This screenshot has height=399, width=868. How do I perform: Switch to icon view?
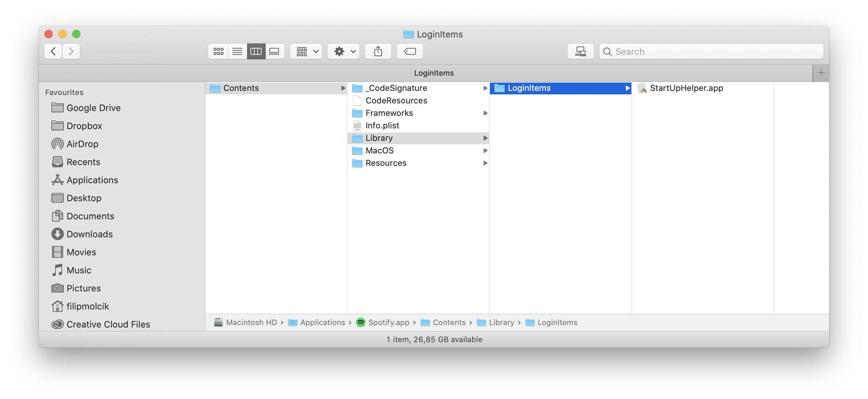(218, 51)
